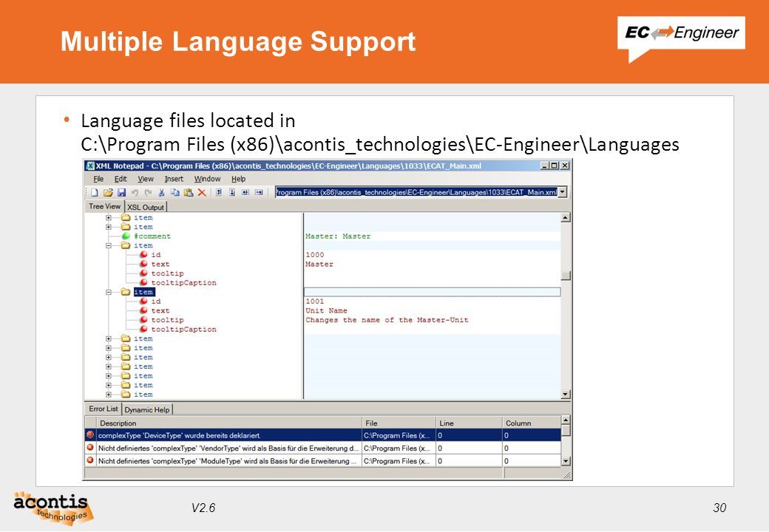This screenshot has height=532, width=769.
Task: Click the tree view scrollbar down arrow
Action: point(566,395)
